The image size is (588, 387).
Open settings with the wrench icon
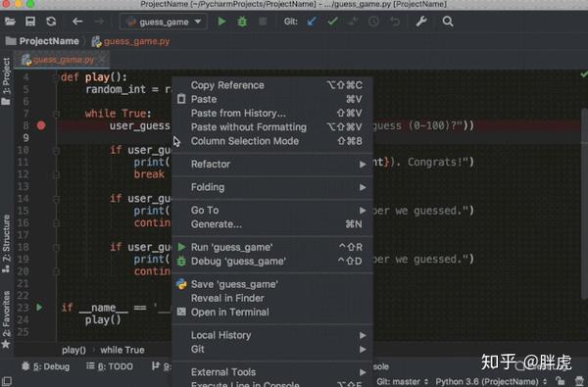point(421,22)
